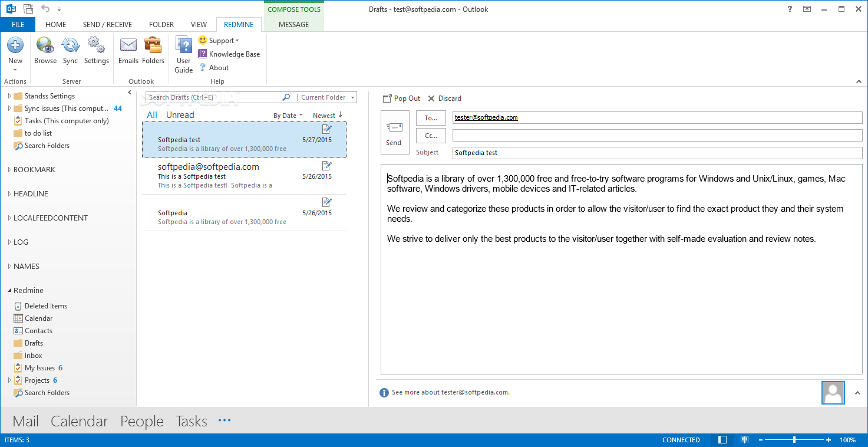The image size is (868, 447).
Task: Open the FILE tab
Action: [18, 25]
